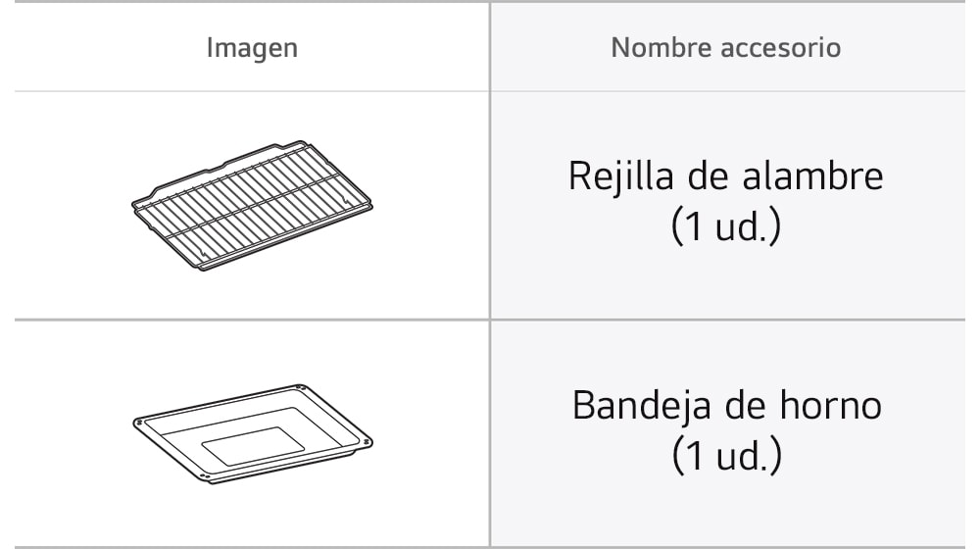Click the small hook near the rack's front corner
This screenshot has height=549, width=980.
(205, 252)
